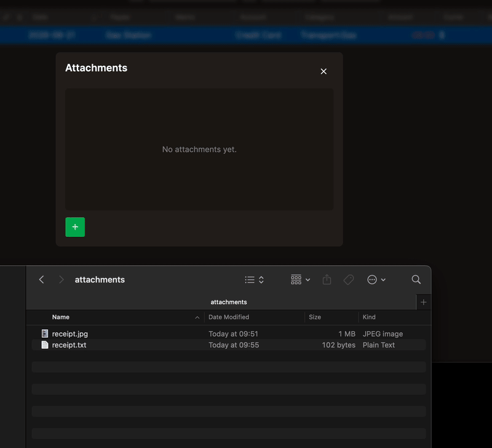
Task: Open the Finder search
Action: click(x=416, y=279)
